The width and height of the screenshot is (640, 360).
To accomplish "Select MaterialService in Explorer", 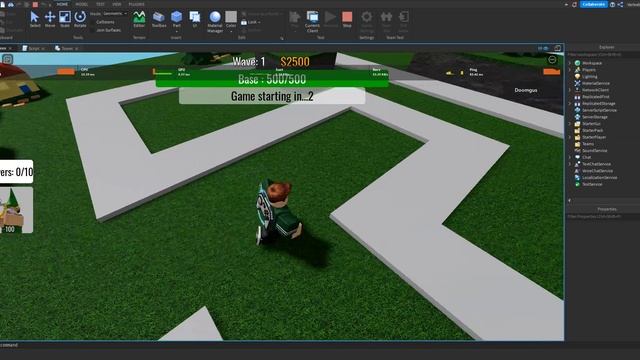I will (x=596, y=83).
